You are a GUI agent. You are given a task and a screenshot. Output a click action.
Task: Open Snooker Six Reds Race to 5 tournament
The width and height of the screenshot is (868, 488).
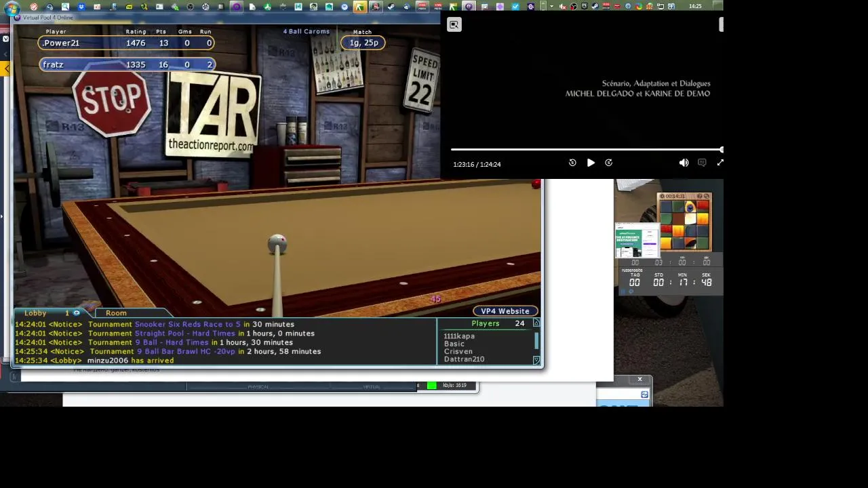(188, 325)
